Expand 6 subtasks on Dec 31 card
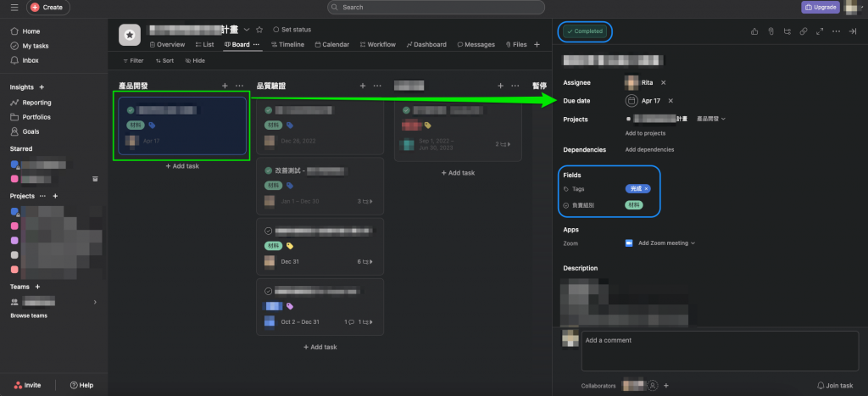Viewport: 868px width, 396px height. 365,261
